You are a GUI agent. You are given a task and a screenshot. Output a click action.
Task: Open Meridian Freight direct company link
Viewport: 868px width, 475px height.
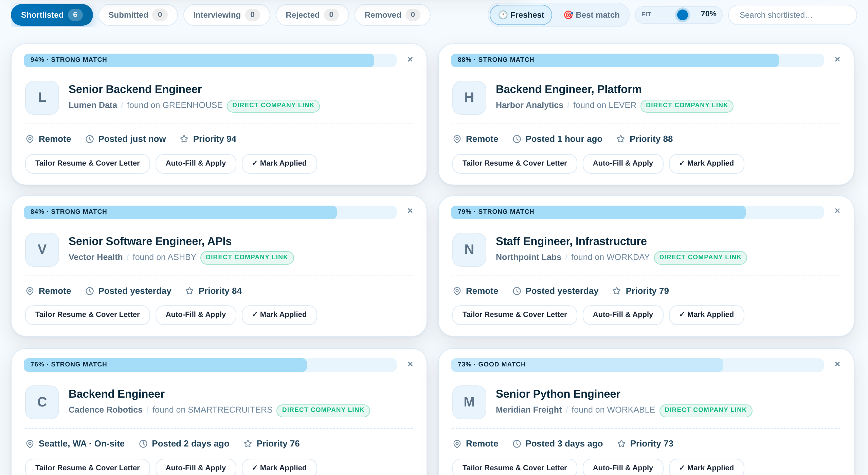706,410
